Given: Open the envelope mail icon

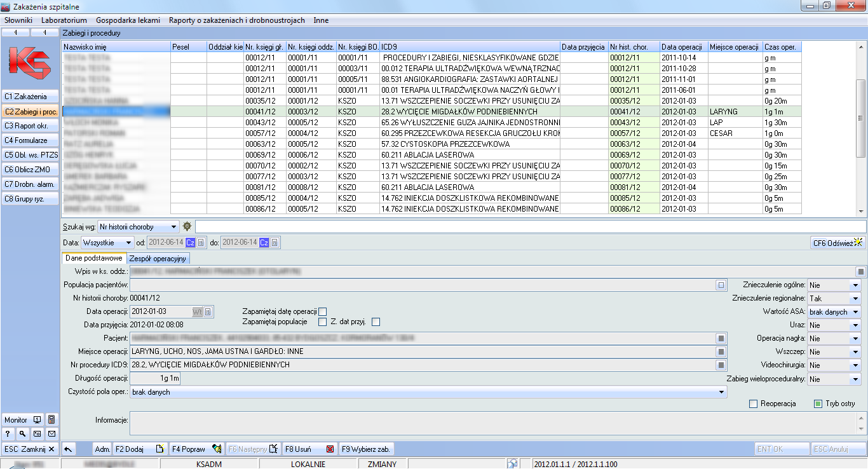Looking at the screenshot, I should (x=51, y=433).
